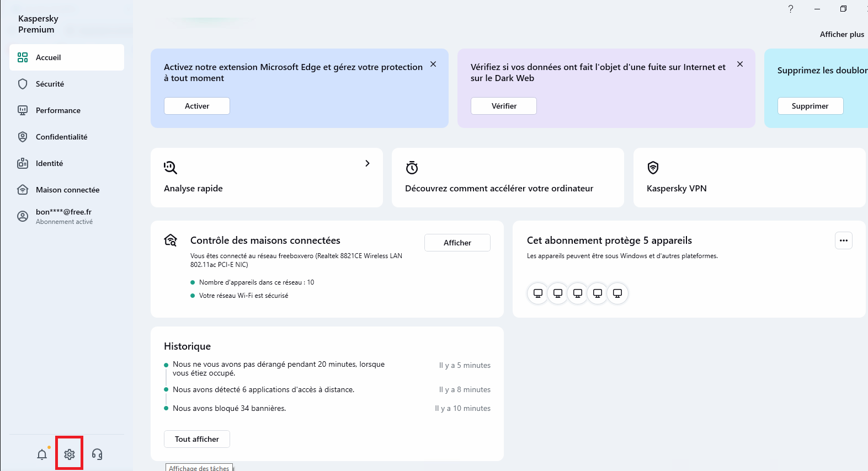Open the Kaspersky VPN card
This screenshot has height=471, width=868.
point(749,178)
